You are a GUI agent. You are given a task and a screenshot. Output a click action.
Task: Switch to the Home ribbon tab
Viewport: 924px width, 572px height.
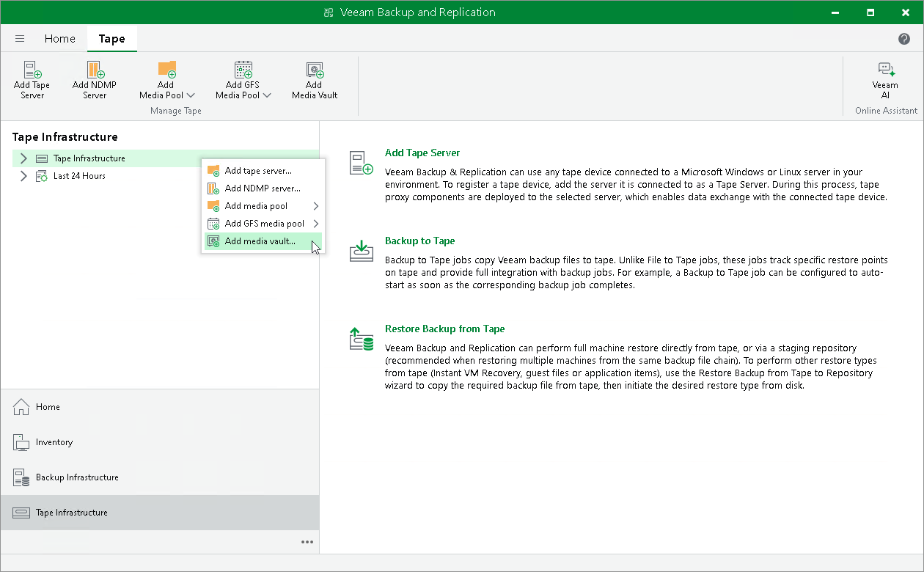click(60, 39)
